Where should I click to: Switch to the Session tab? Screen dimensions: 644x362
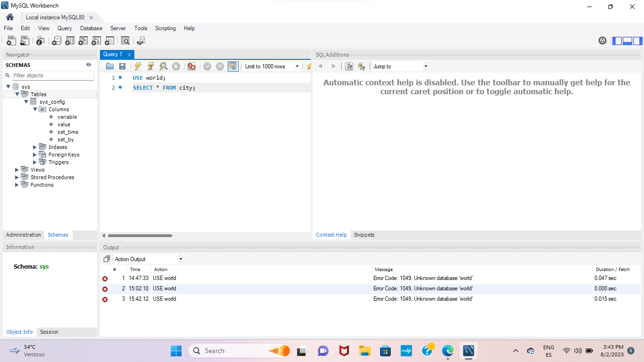[x=49, y=332]
